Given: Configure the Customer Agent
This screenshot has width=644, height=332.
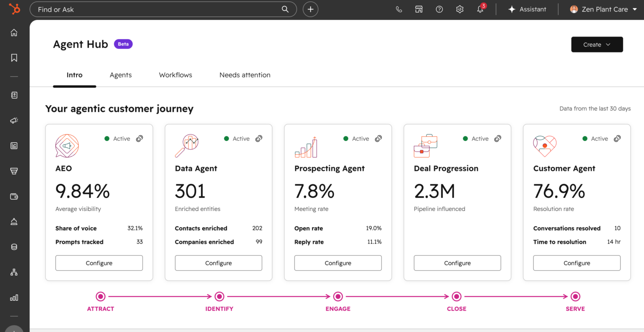Looking at the screenshot, I should pos(577,263).
